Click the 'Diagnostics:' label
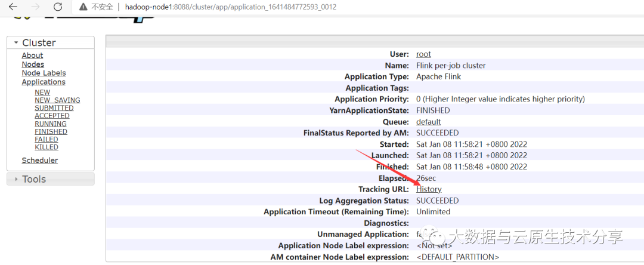Image resolution: width=644 pixels, height=265 pixels. click(x=386, y=223)
